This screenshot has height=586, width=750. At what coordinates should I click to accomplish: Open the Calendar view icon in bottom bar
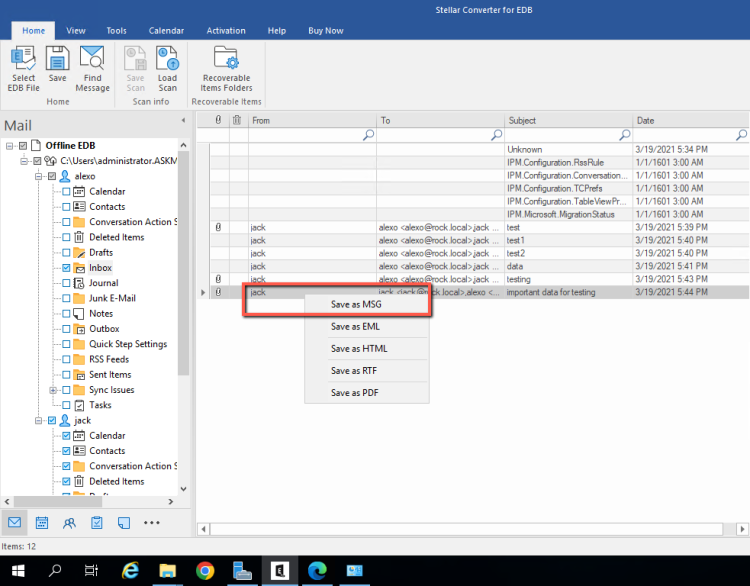pyautogui.click(x=42, y=522)
